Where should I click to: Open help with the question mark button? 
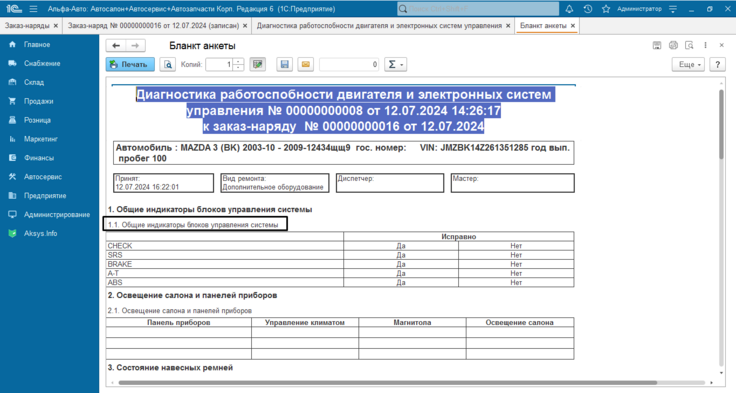point(717,64)
